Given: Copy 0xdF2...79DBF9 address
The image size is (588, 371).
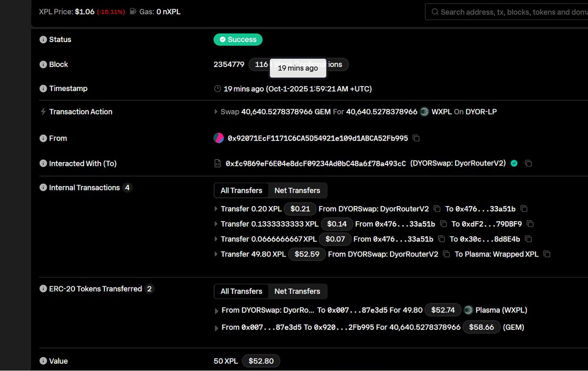Looking at the screenshot, I should click(530, 224).
